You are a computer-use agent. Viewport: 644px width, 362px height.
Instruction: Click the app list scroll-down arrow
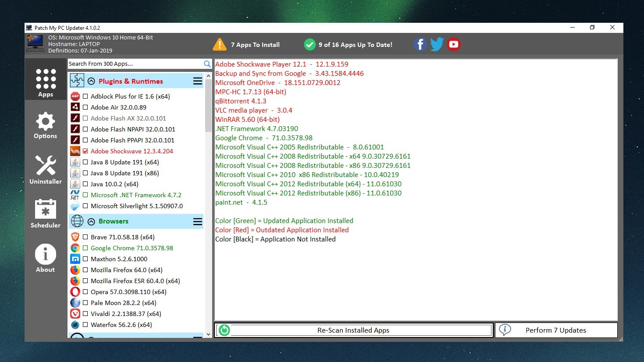tap(208, 334)
